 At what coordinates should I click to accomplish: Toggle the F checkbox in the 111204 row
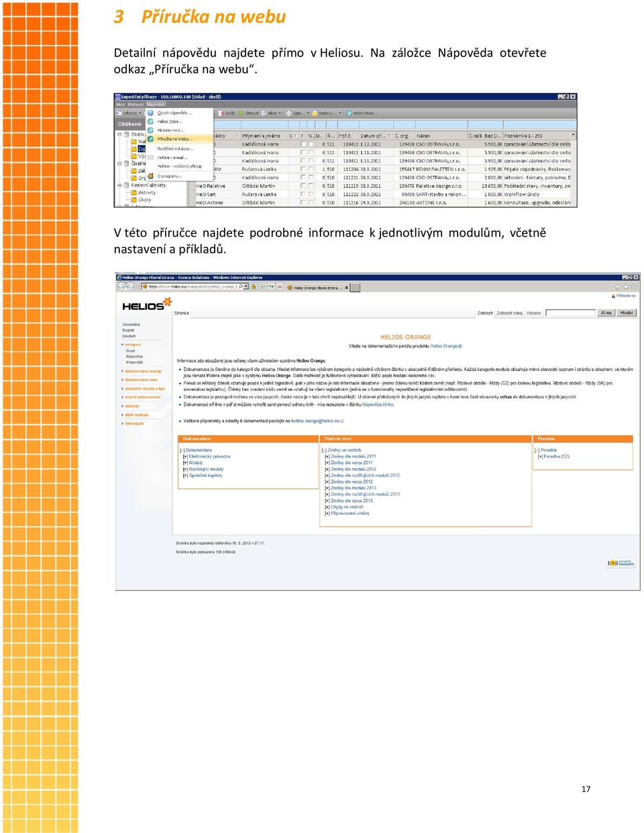pos(303,169)
